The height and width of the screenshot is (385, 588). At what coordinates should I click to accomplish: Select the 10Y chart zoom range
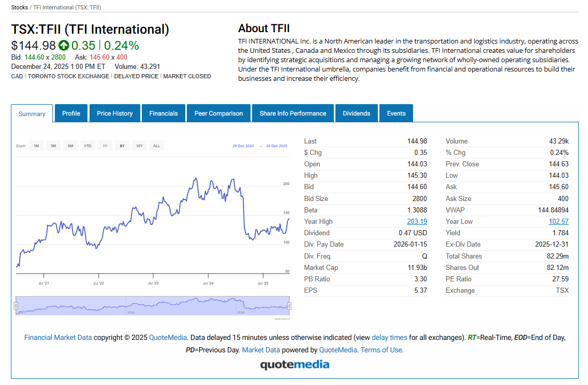pos(139,146)
